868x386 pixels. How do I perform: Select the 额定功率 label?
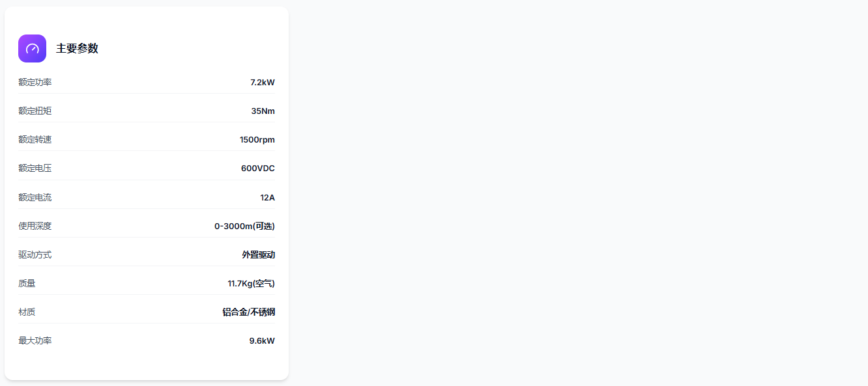click(35, 83)
